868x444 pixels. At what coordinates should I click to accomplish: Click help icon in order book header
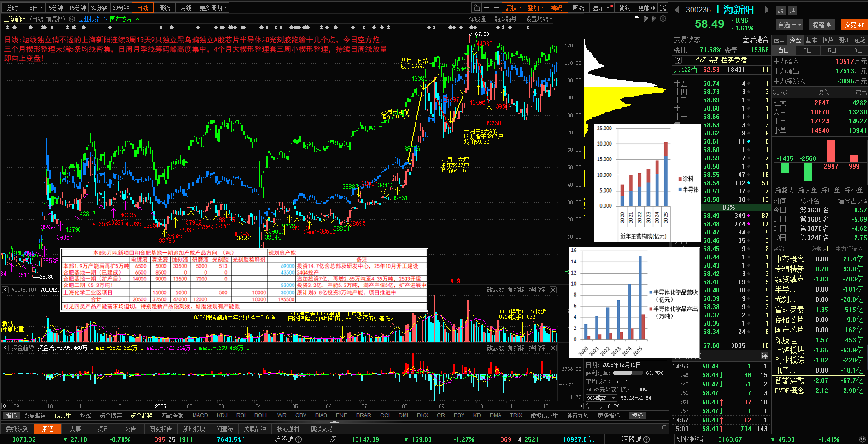click(x=678, y=60)
